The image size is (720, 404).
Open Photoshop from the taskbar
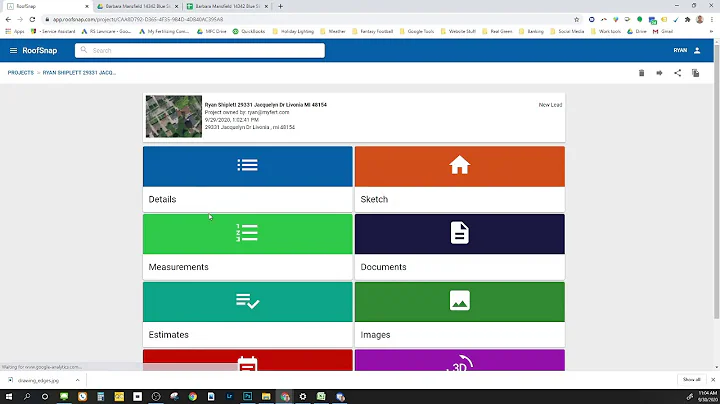[x=248, y=397]
